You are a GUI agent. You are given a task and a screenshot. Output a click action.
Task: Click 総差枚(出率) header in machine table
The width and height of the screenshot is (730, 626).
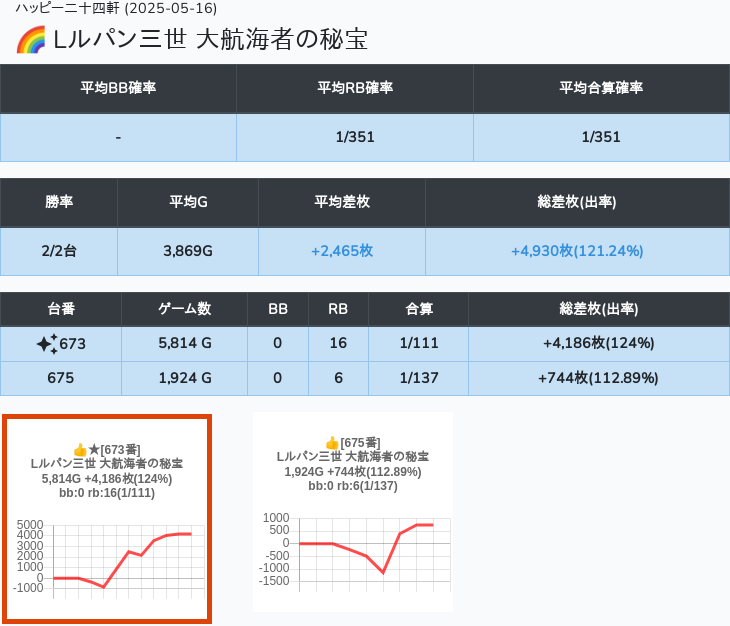(598, 309)
